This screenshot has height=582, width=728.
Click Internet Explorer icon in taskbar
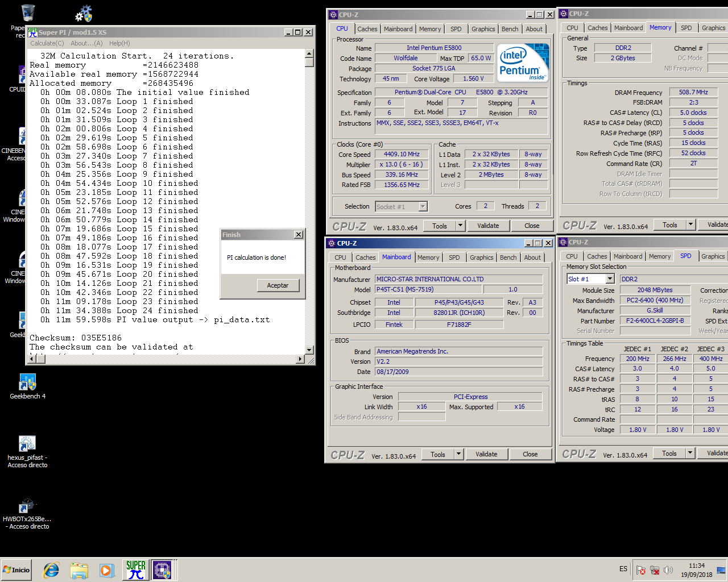[51, 570]
